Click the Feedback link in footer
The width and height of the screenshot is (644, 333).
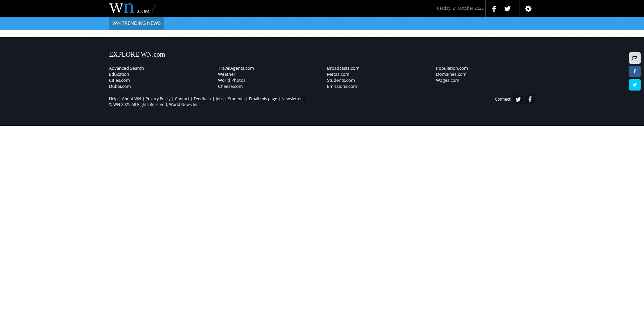tap(202, 99)
